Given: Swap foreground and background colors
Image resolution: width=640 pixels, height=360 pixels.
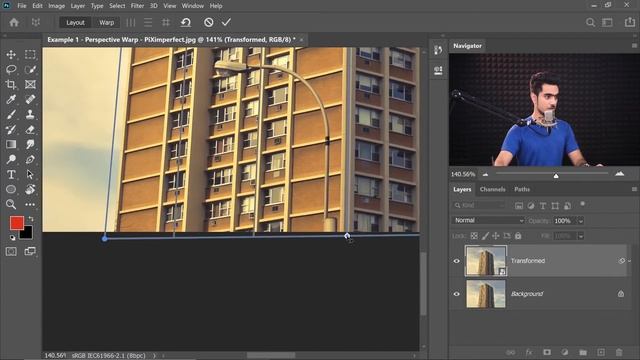Looking at the screenshot, I should (31, 219).
